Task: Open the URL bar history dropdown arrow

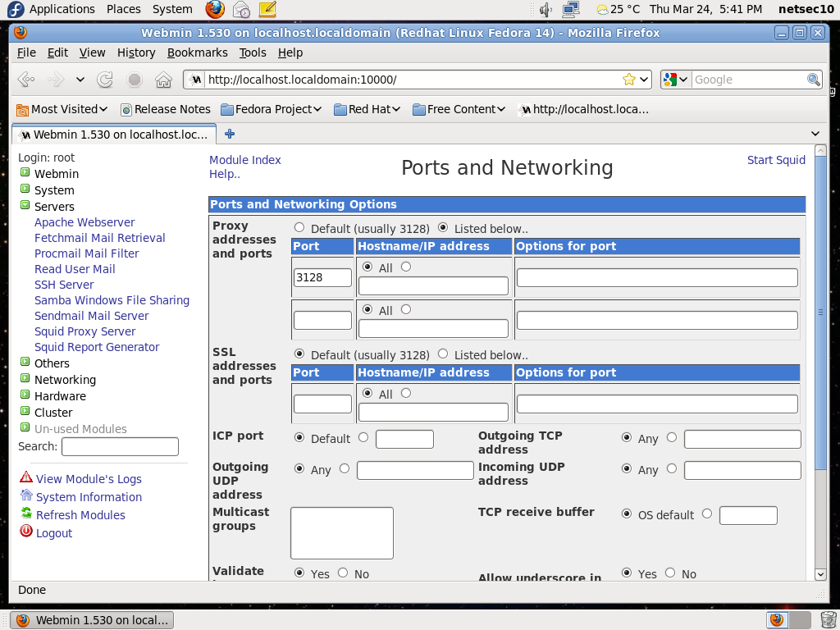Action: click(644, 80)
